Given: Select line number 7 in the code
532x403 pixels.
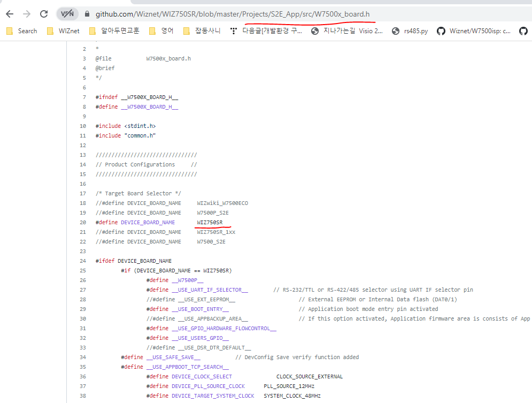Looking at the screenshot, I should pyautogui.click(x=84, y=97).
